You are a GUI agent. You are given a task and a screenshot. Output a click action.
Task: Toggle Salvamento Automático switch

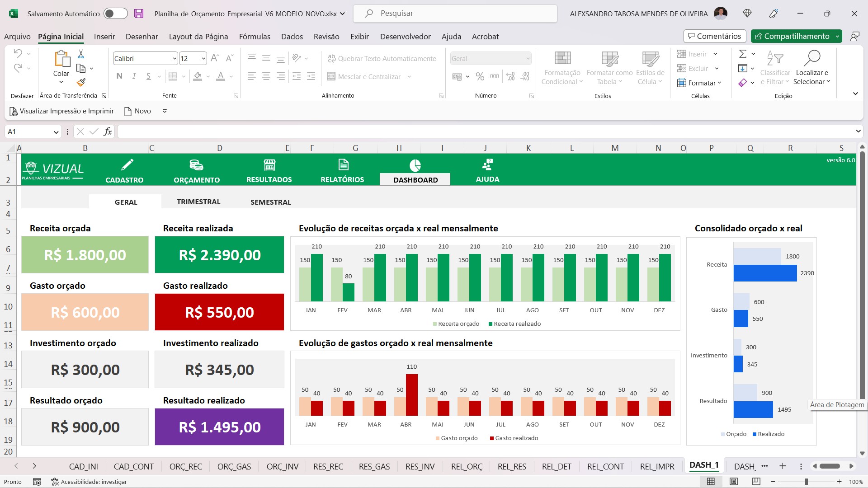coord(116,14)
